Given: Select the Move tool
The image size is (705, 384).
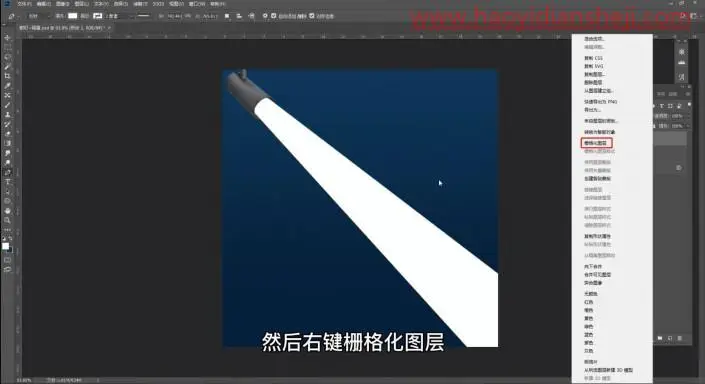Looking at the screenshot, I should tap(7, 38).
